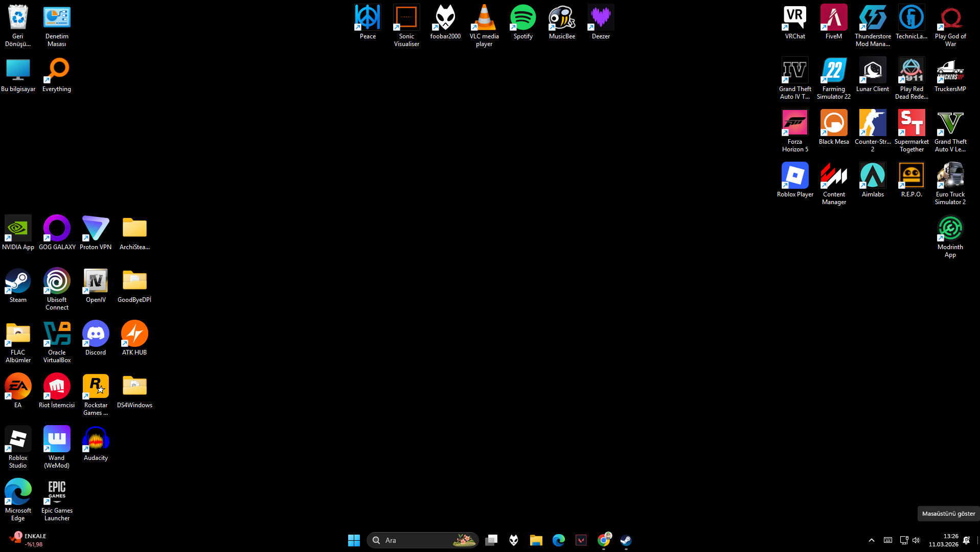This screenshot has width=980, height=552.
Task: Launch the Everything search shortcut
Action: (57, 75)
